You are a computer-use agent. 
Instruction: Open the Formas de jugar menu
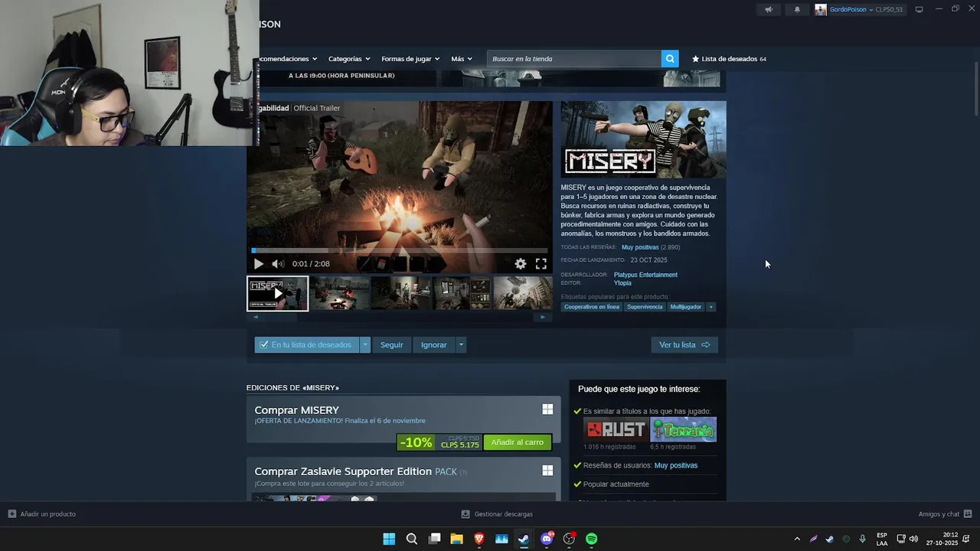(410, 59)
